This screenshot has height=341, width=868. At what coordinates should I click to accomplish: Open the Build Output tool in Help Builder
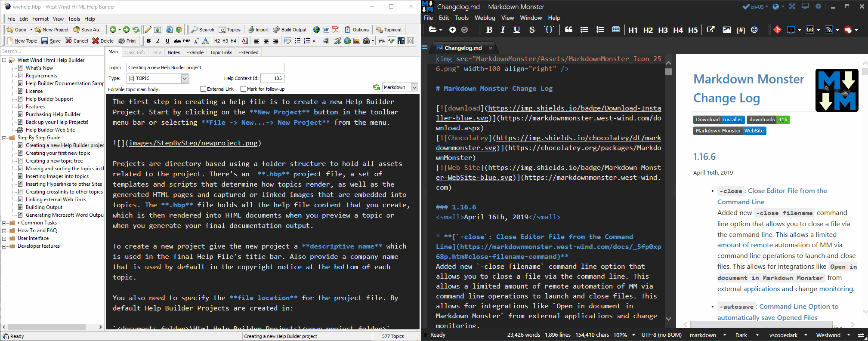pos(290,30)
